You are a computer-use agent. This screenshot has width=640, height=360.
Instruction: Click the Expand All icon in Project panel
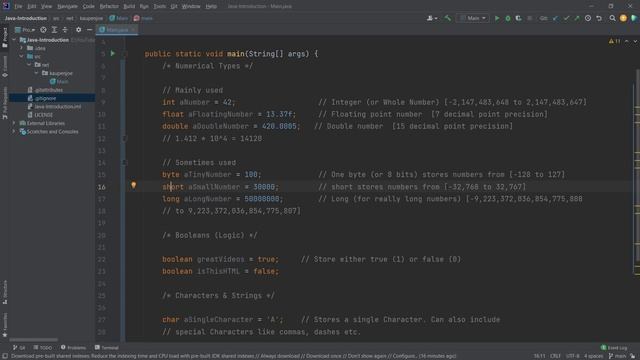(x=54, y=30)
